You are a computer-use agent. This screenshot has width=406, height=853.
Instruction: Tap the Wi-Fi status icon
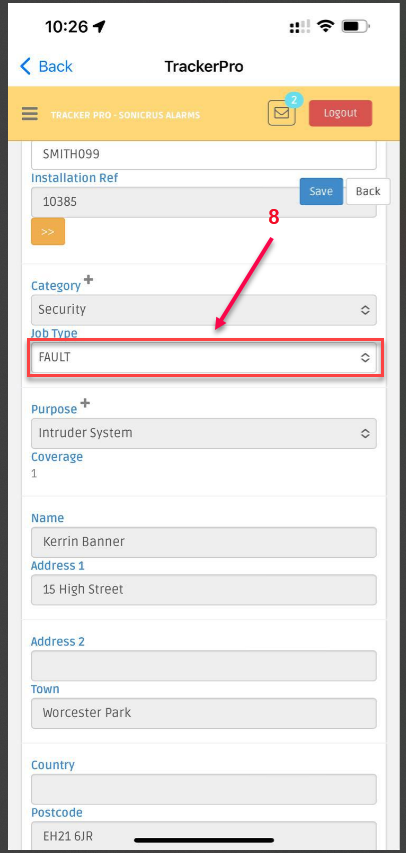tap(326, 26)
